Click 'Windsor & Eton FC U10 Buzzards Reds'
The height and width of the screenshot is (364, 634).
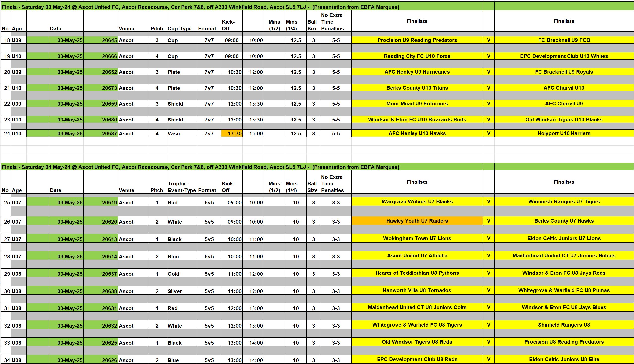[417, 120]
